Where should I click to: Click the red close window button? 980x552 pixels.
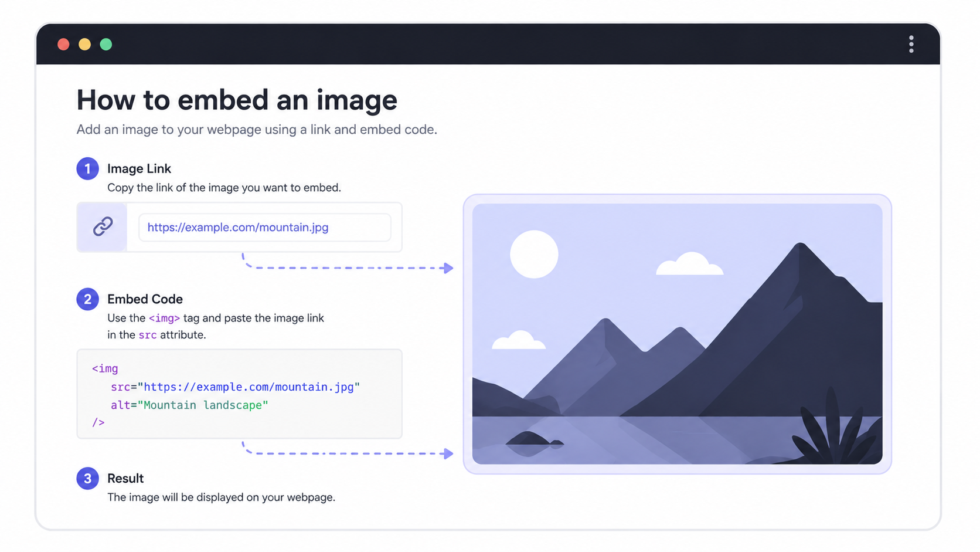point(63,45)
